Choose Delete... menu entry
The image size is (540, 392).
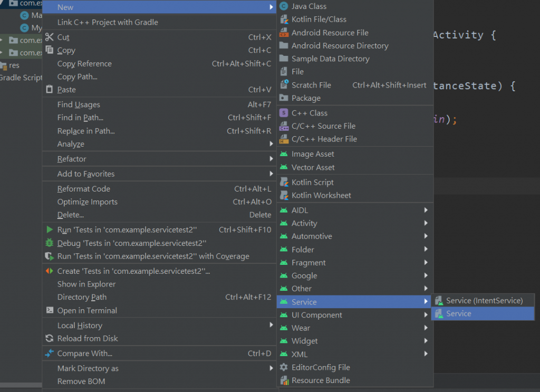(159, 215)
